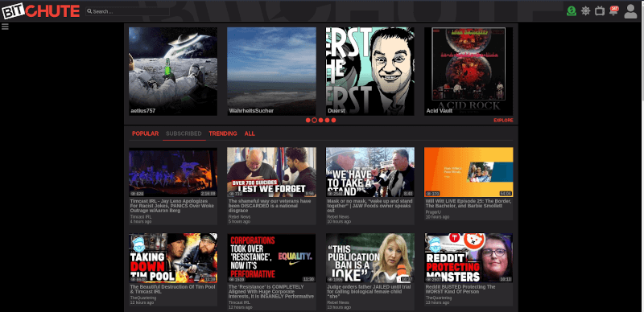
Task: Click title 'The shameful way our veterans'
Action: (270, 206)
